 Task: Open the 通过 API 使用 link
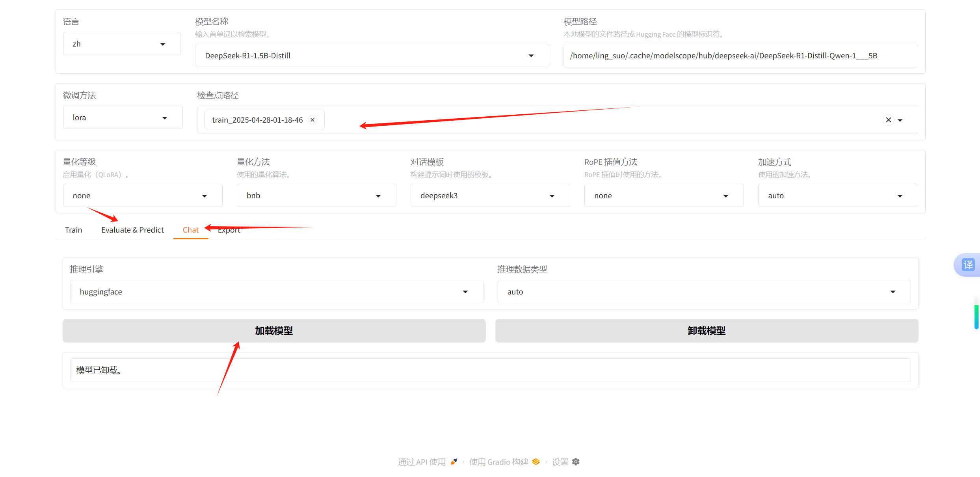click(422, 462)
